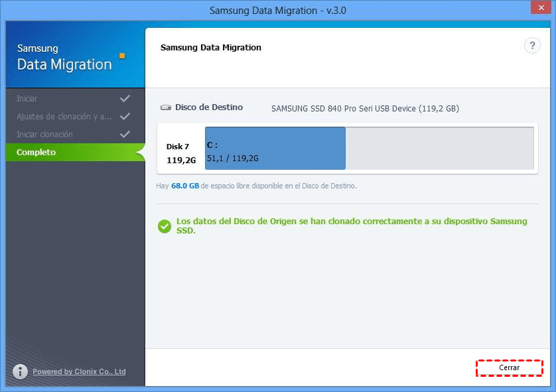This screenshot has width=556, height=392.
Task: Click the 68.0 GB free space value
Action: coord(185,186)
